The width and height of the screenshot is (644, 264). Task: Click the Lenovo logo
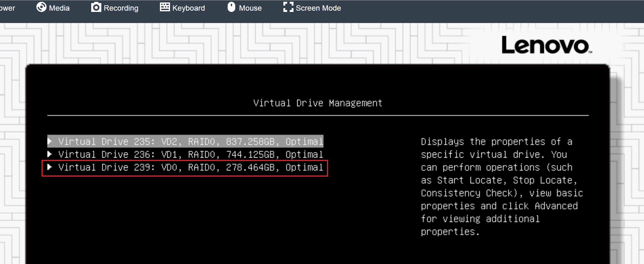(547, 45)
